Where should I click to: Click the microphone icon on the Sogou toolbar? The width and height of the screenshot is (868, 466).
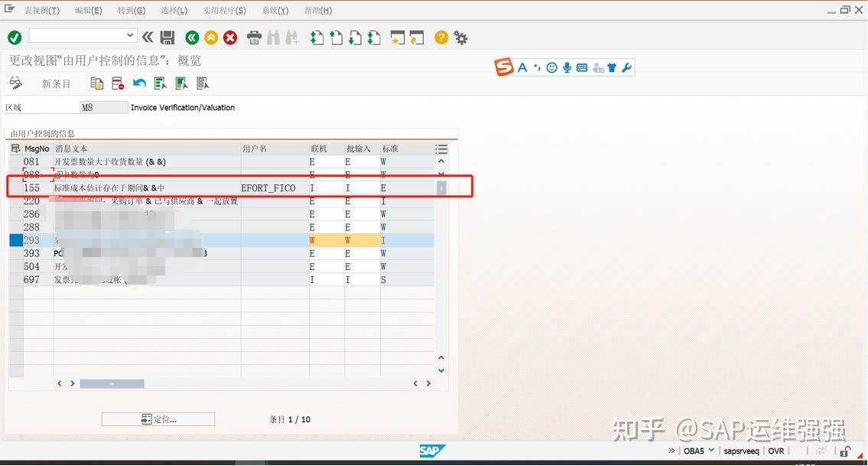[567, 67]
